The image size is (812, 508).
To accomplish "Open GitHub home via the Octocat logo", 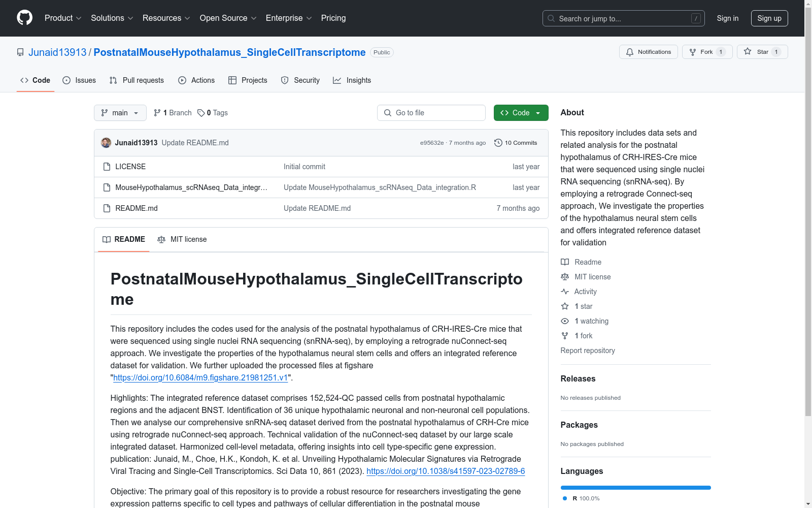I will click(24, 18).
